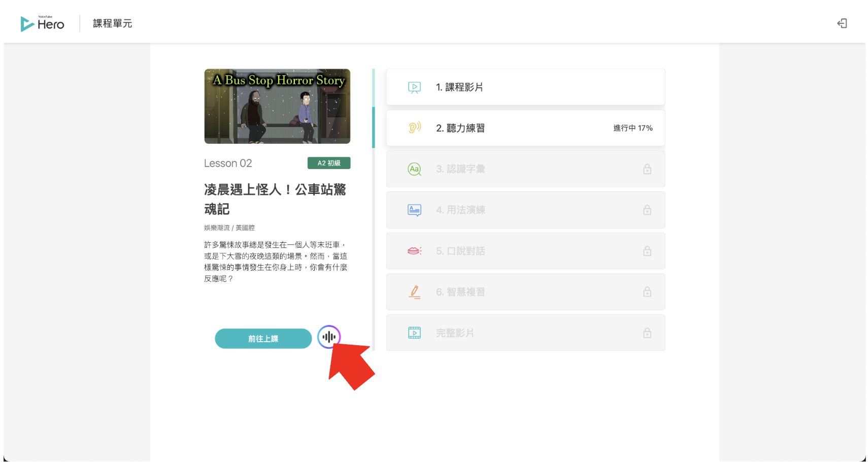
Task: Click the voice waveform icon button
Action: (329, 337)
